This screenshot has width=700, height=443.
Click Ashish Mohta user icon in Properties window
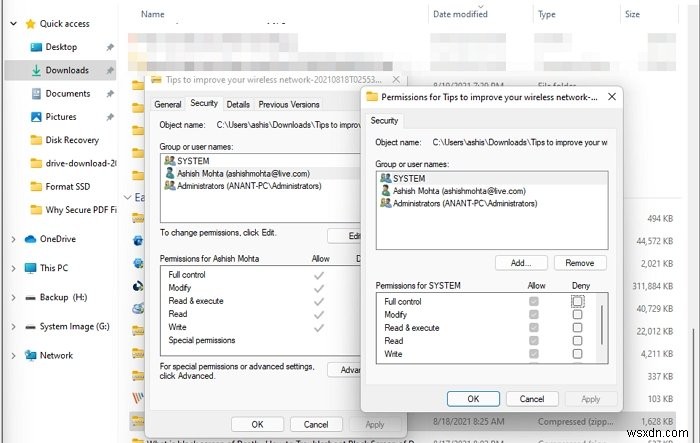click(170, 173)
